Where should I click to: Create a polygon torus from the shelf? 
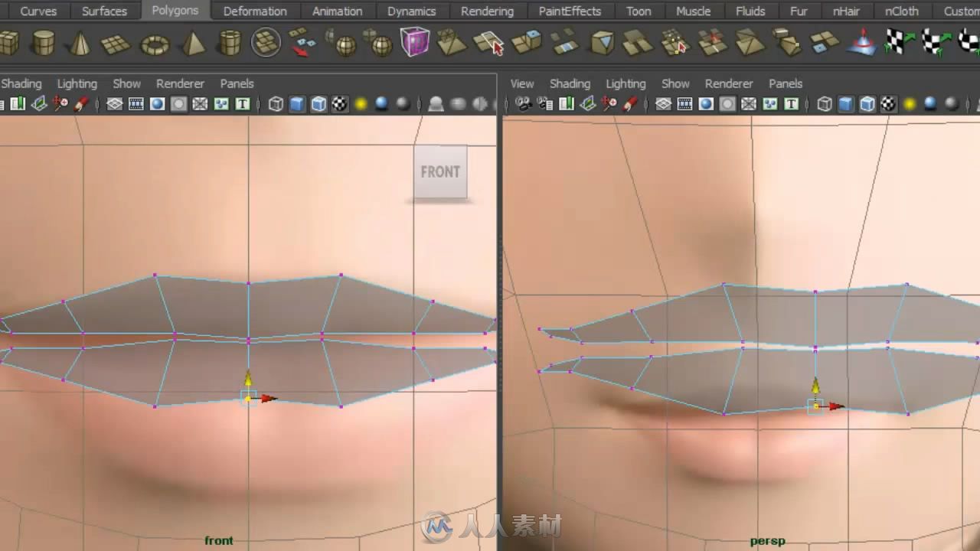154,44
